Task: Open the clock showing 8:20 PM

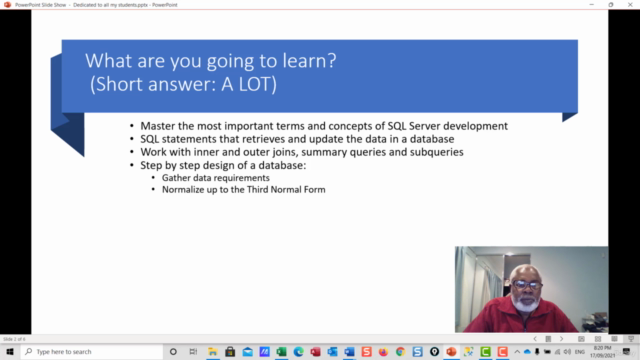Action: [602, 351]
